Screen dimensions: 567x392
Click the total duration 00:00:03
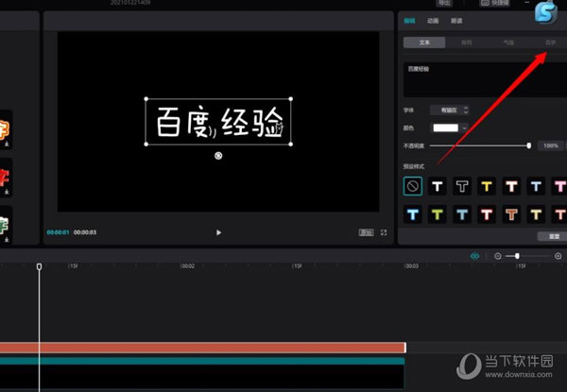(85, 232)
